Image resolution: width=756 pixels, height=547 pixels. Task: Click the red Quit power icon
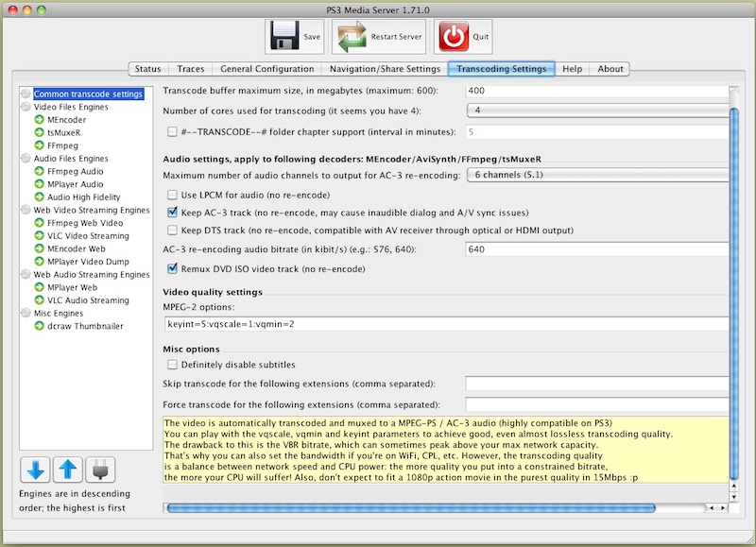(454, 37)
